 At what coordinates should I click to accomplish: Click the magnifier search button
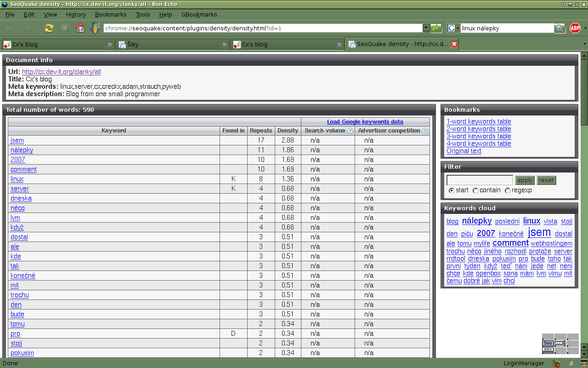click(x=560, y=28)
